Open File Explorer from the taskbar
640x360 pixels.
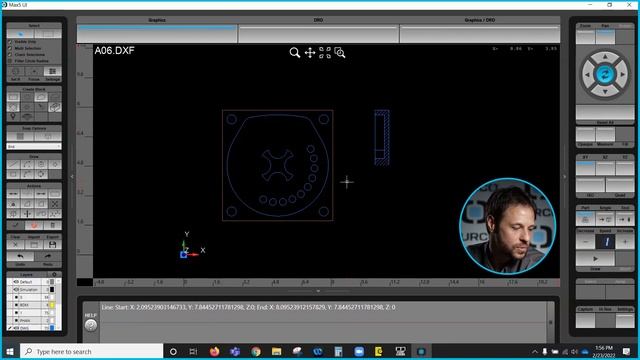(276, 351)
